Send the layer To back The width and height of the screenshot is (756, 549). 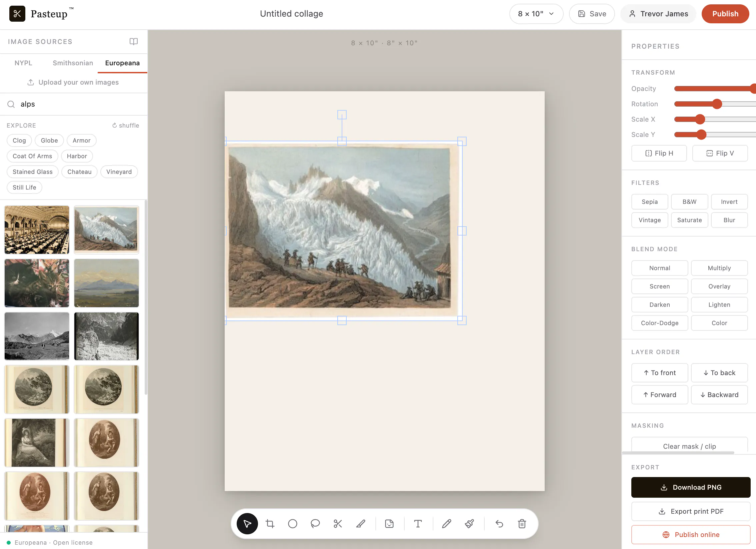click(x=719, y=373)
